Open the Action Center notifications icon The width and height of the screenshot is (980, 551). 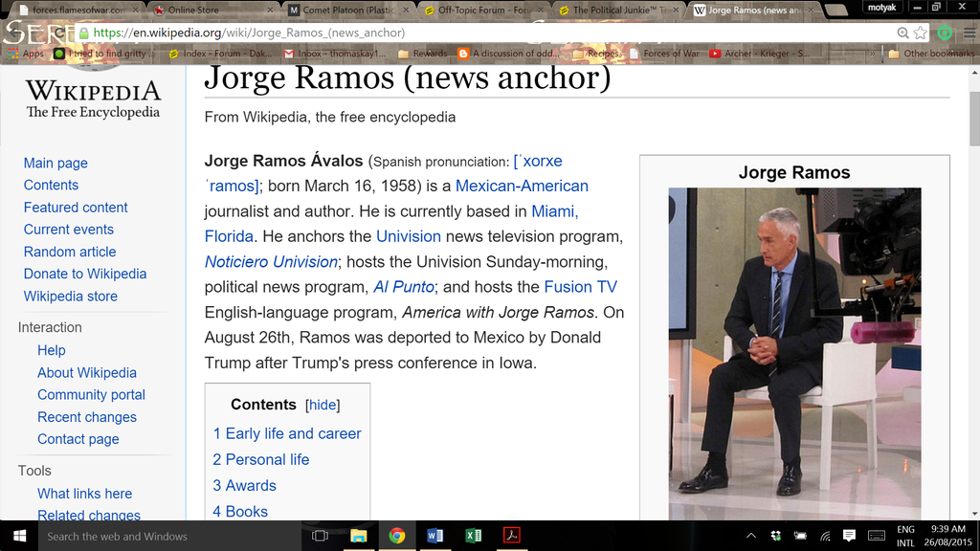point(849,536)
